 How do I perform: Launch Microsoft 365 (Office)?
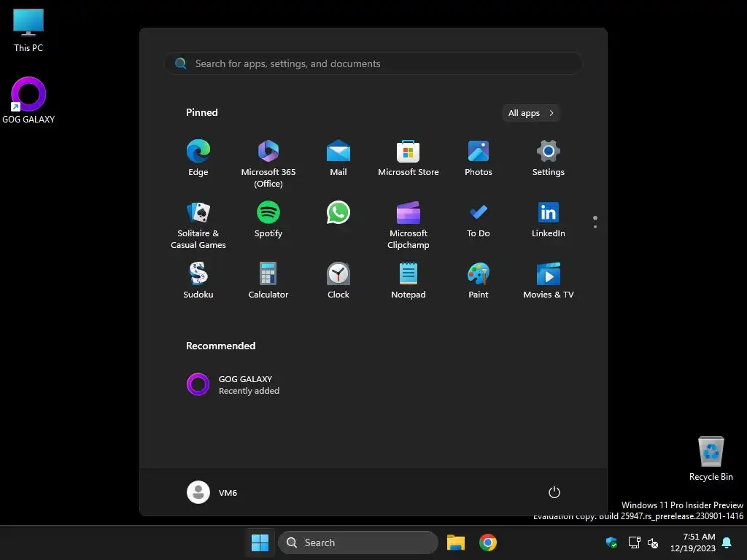[268, 163]
